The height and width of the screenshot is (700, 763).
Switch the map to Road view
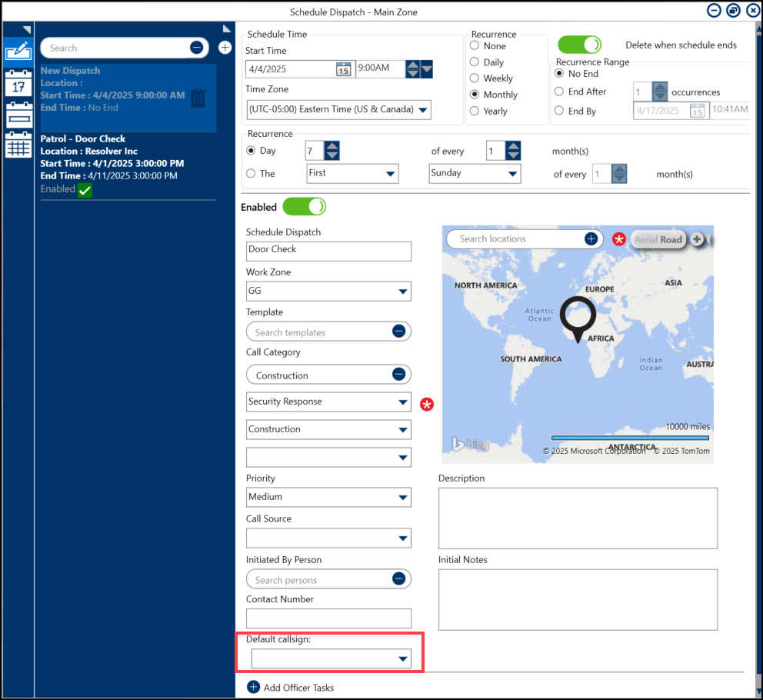pyautogui.click(x=671, y=239)
